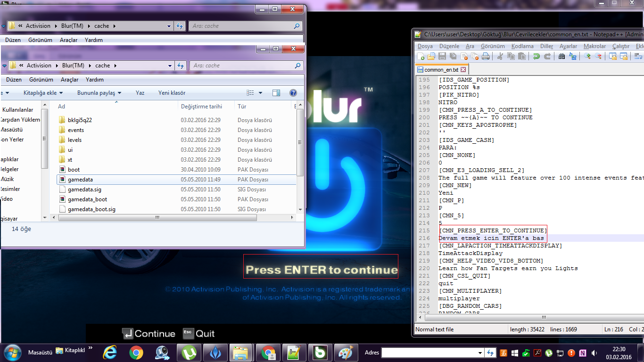This screenshot has width=644, height=362.
Task: Select the bklgi5q22 folder
Action: point(80,120)
